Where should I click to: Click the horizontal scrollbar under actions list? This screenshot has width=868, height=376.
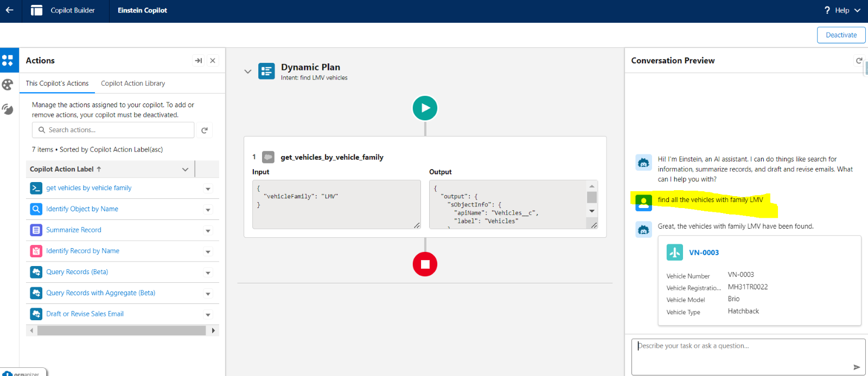(122, 330)
